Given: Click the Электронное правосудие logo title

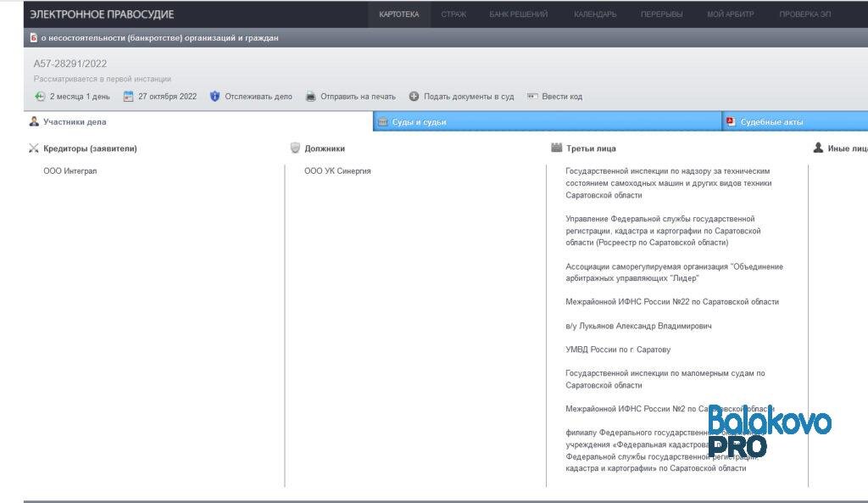Looking at the screenshot, I should click(102, 14).
